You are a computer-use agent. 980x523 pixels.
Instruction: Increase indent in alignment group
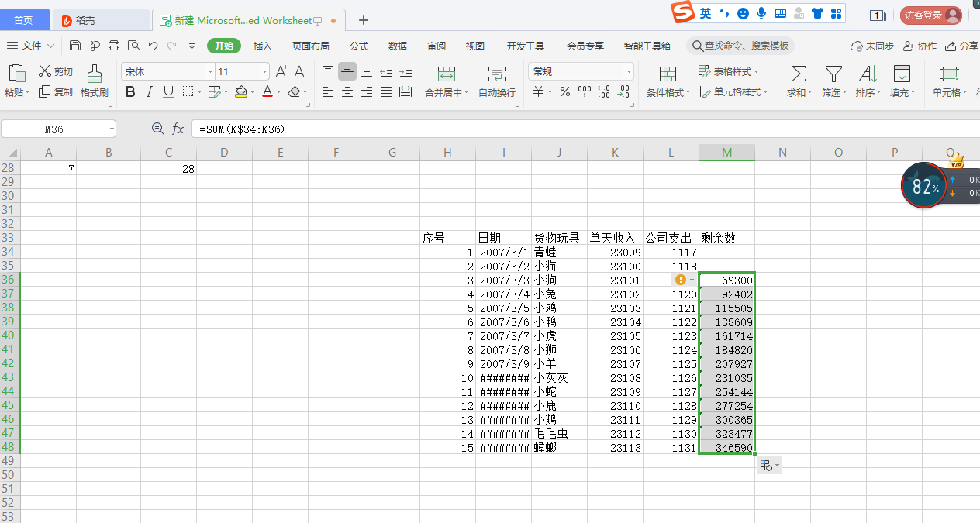405,71
